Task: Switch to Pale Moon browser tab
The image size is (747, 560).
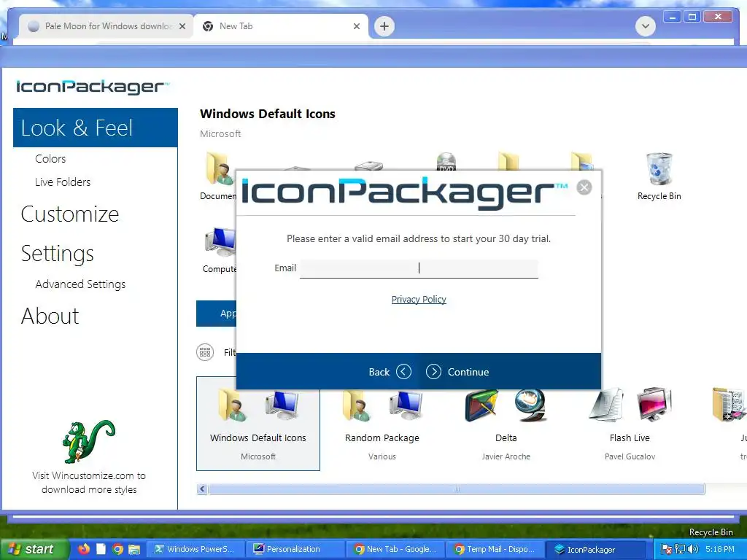Action: pyautogui.click(x=106, y=26)
